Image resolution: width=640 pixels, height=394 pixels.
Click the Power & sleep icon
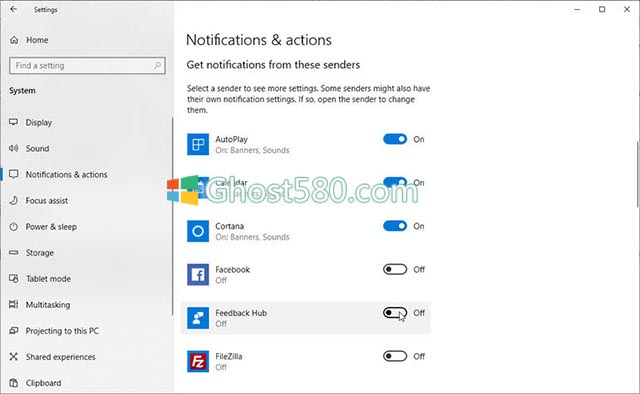[13, 227]
